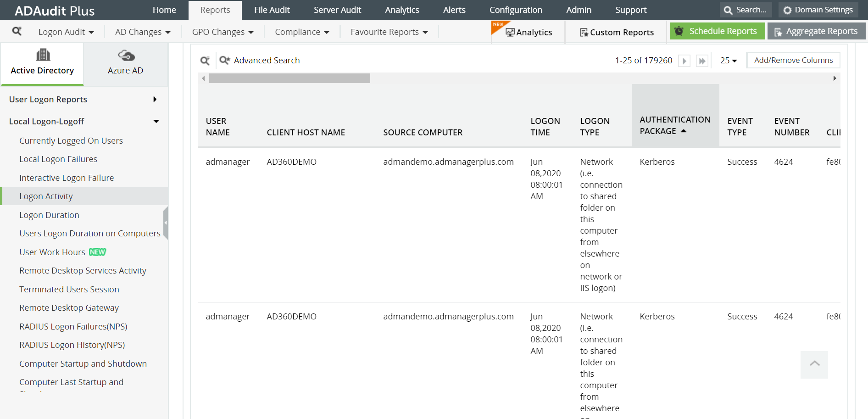
Task: Click the scroll-to-top arrow button
Action: click(x=814, y=364)
